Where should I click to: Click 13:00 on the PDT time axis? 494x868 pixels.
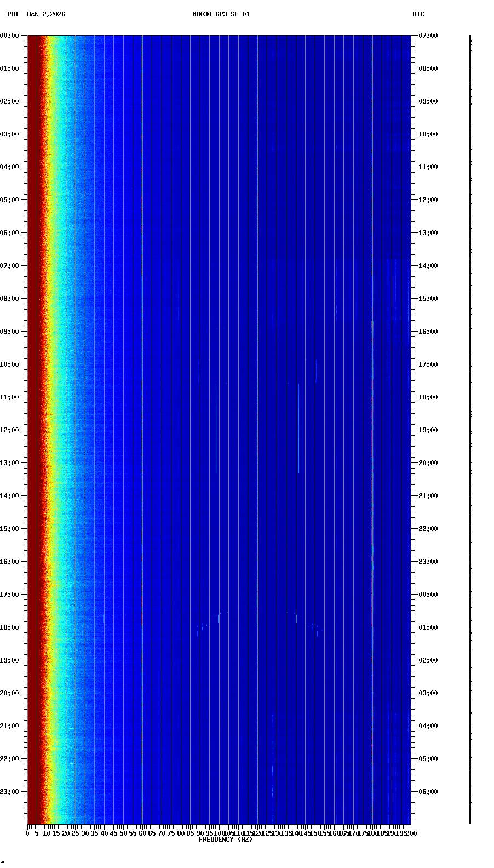9,463
